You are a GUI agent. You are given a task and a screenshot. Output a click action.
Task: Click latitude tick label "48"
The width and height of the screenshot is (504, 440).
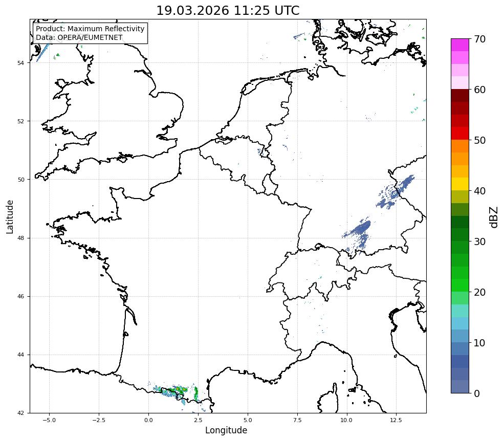coord(20,238)
